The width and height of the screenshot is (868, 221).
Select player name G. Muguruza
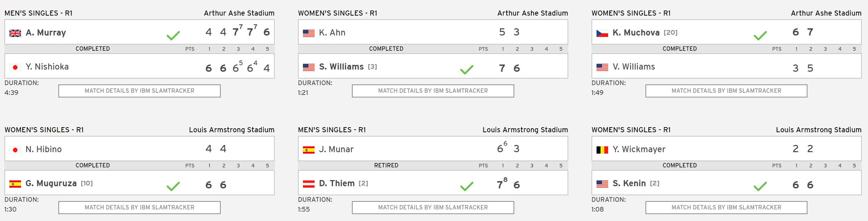click(51, 183)
